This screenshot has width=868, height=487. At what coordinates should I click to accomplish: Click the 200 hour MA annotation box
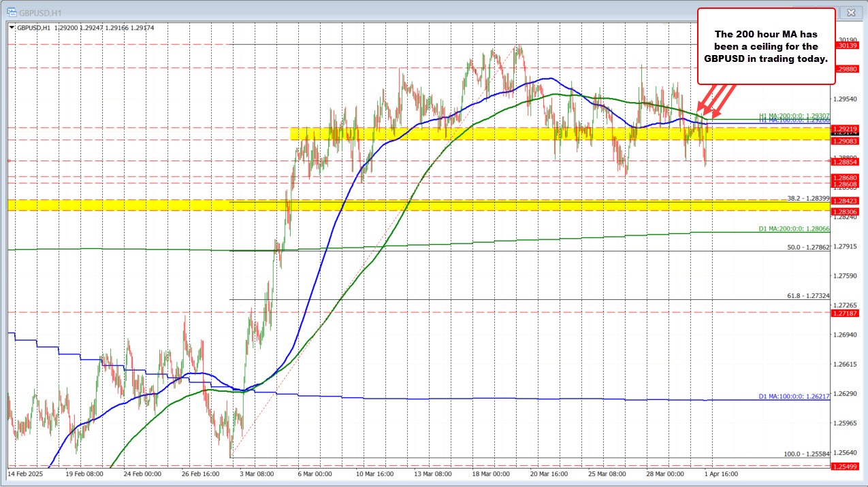tap(765, 46)
